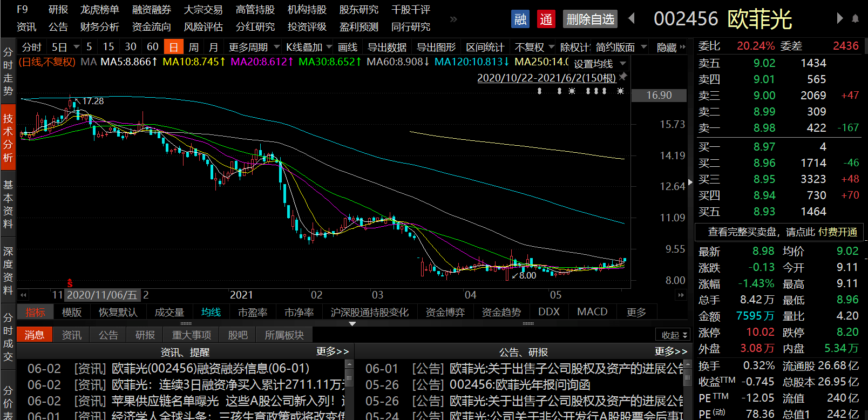
Task: Jump chart timeline to earliest with left arrows
Action: [x=23, y=295]
